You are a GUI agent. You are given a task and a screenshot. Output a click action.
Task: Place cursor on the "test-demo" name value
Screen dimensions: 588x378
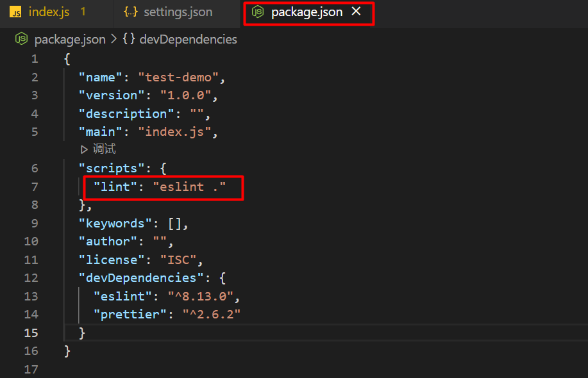click(179, 77)
